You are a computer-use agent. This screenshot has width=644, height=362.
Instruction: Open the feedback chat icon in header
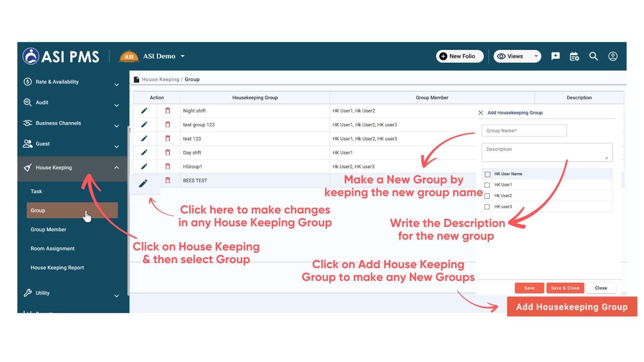(x=555, y=56)
